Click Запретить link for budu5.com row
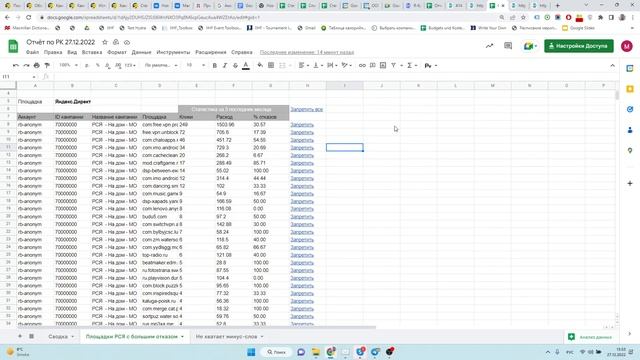Screen dimensions: 640x360 click(x=302, y=217)
